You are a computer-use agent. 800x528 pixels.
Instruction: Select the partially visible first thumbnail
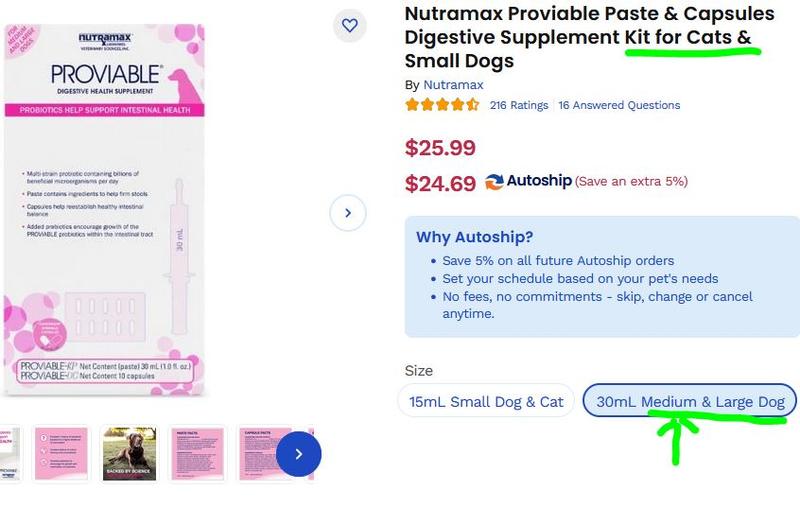pos(10,454)
